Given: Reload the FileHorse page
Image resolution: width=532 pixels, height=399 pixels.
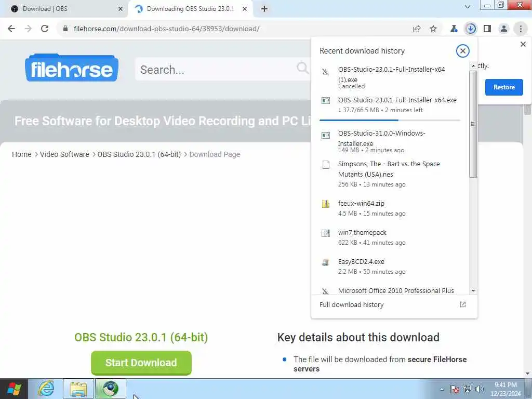Looking at the screenshot, I should 45,29.
